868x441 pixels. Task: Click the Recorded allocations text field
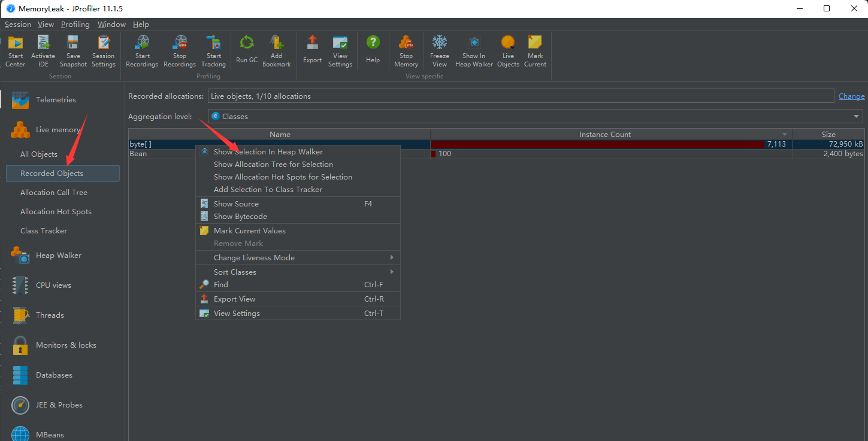pyautogui.click(x=521, y=96)
